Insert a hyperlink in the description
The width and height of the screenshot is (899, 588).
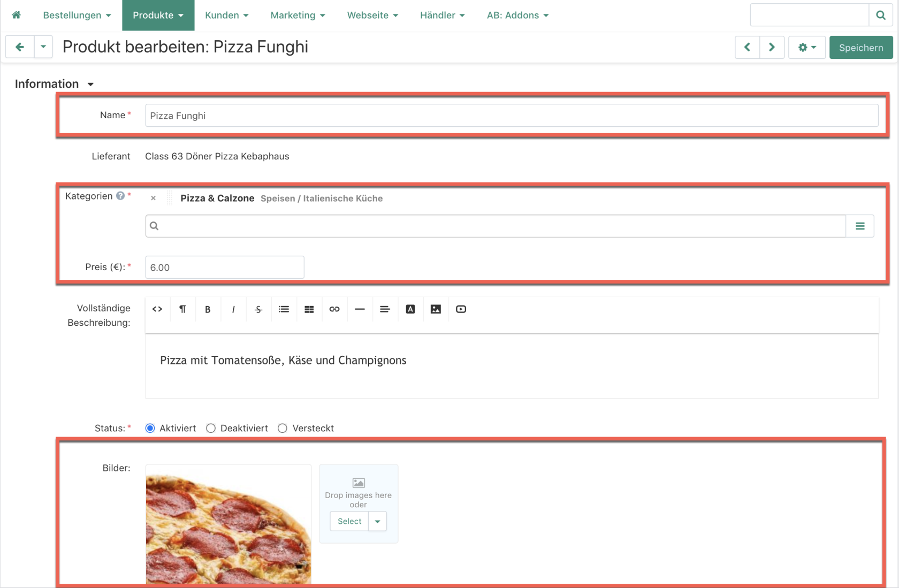click(x=334, y=309)
